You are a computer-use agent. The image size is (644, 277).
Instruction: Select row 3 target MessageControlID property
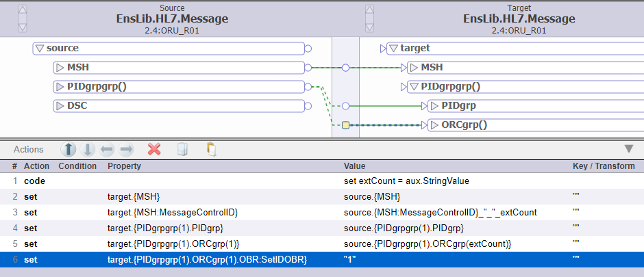click(177, 213)
